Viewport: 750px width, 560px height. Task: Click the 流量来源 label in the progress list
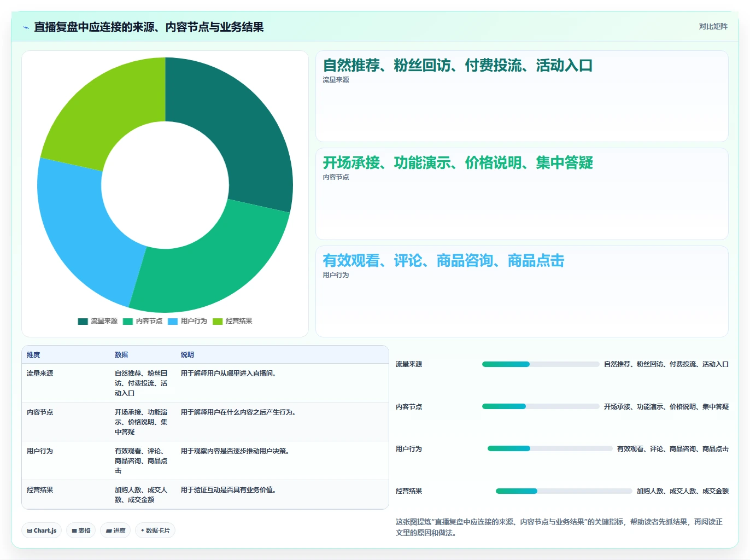[x=409, y=364]
